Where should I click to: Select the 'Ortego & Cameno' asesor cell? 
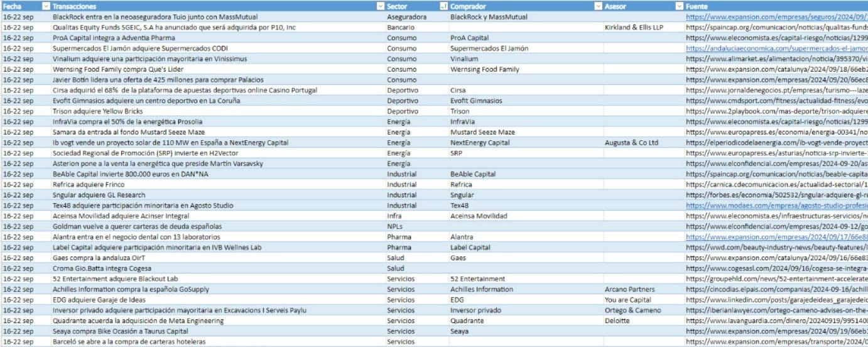tap(644, 311)
